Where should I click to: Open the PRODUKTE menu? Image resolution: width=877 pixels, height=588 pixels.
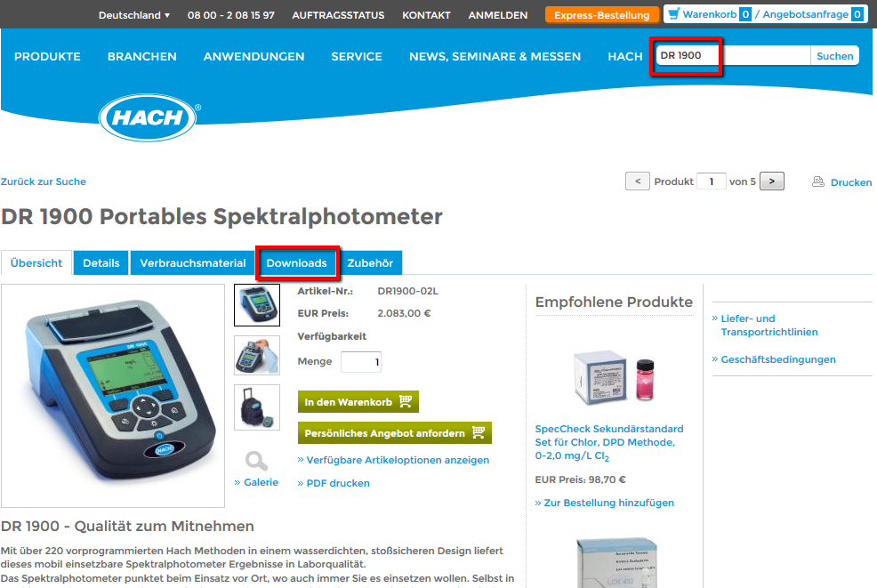pyautogui.click(x=47, y=57)
